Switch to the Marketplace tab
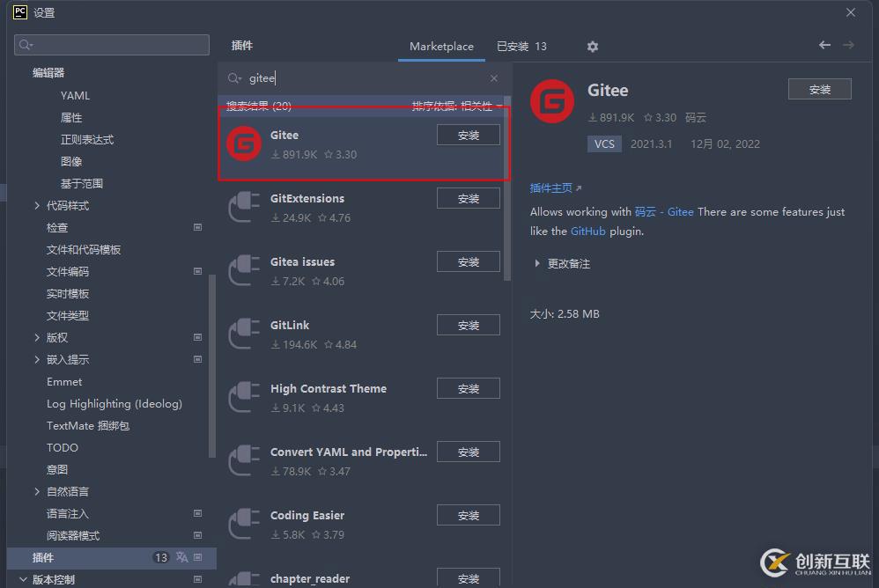 pyautogui.click(x=441, y=47)
